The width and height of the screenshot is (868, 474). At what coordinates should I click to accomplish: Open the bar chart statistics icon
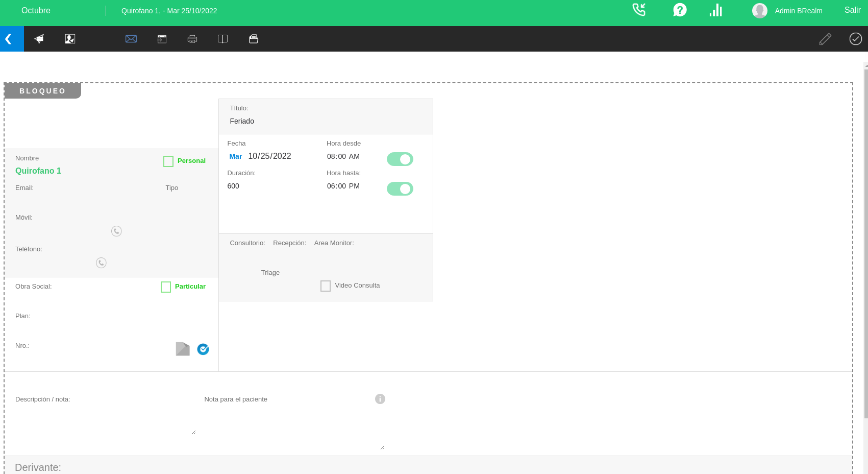716,10
